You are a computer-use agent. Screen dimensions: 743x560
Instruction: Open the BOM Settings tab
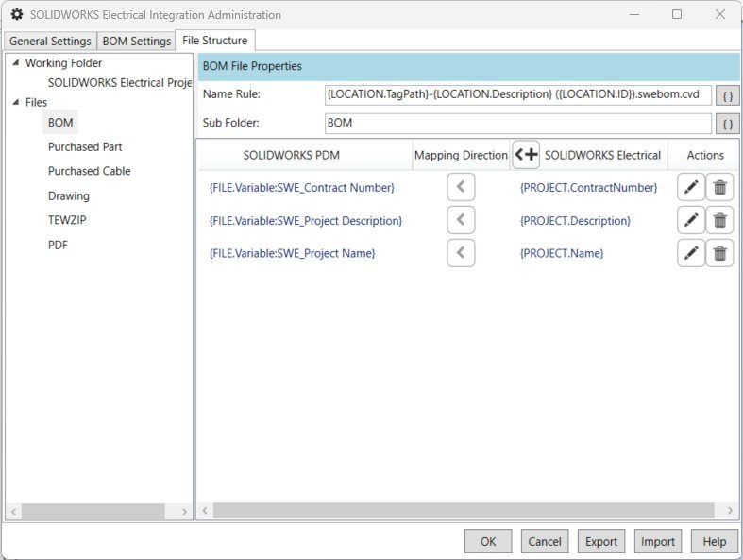tap(137, 41)
